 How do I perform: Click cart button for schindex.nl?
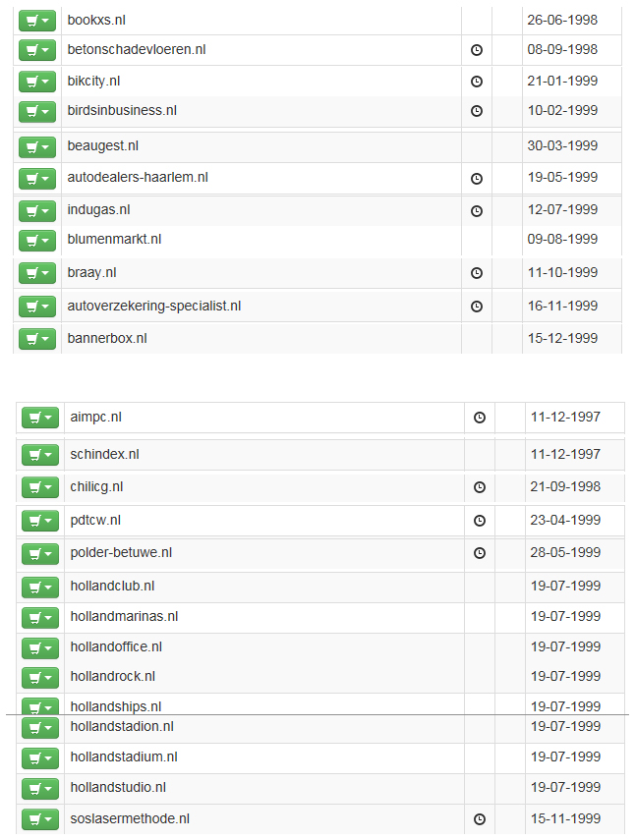40,455
